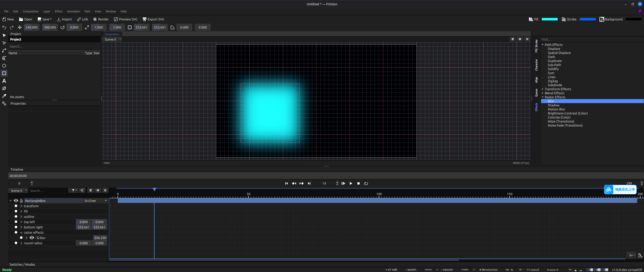This screenshot has height=272, width=644.
Task: Select the point edit arrow tool
Action: pos(4,43)
